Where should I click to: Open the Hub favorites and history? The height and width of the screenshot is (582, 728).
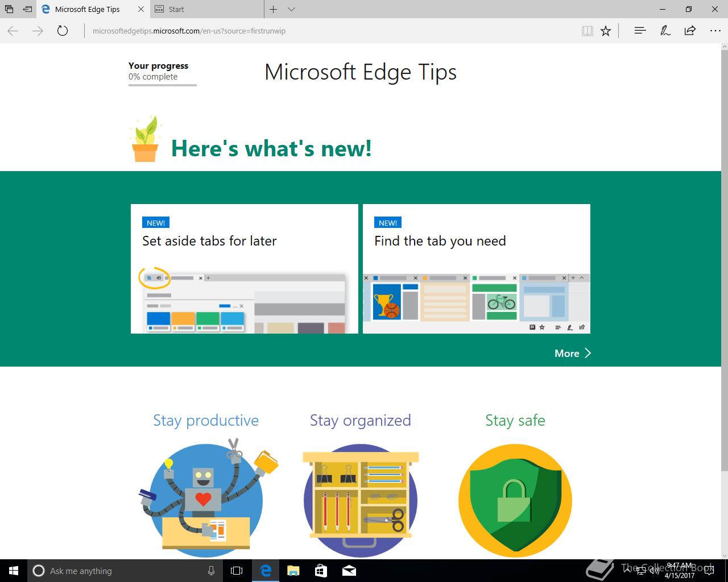(x=640, y=31)
